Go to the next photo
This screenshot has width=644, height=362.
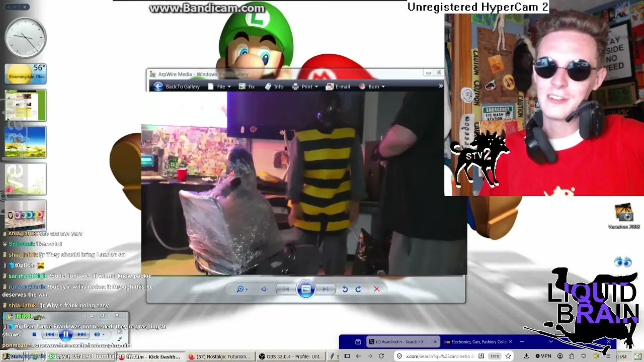(326, 289)
